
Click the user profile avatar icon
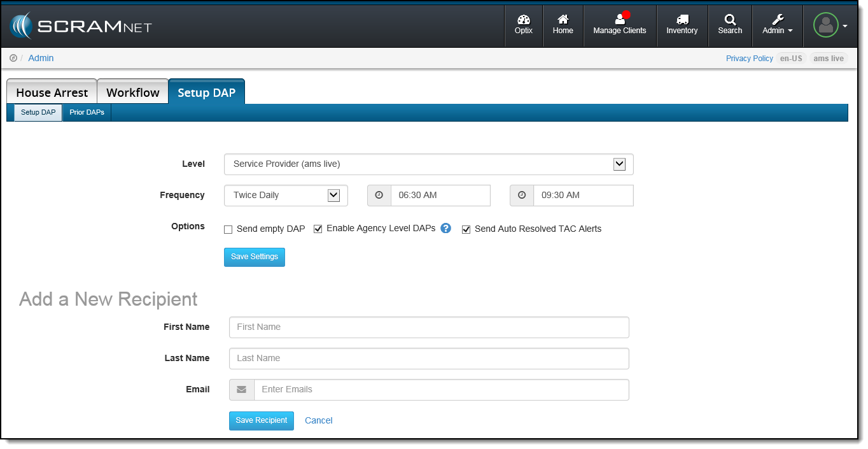click(x=825, y=25)
